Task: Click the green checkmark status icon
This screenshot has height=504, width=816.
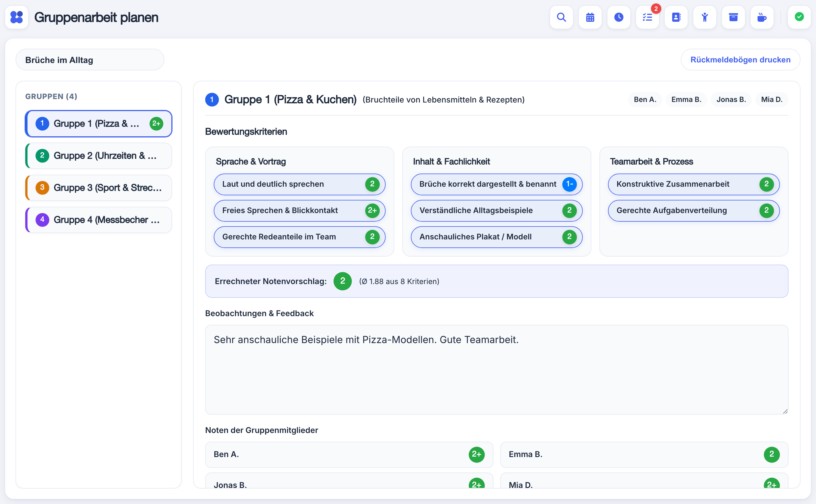Action: click(799, 17)
